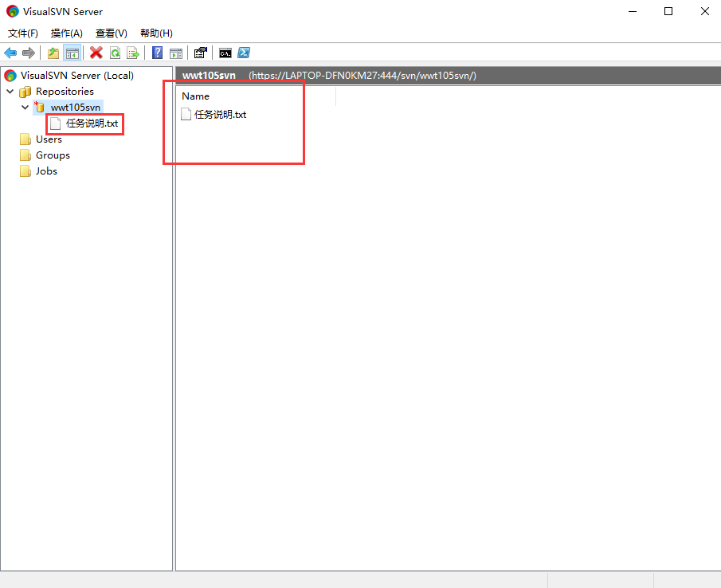Click the grey Forward arrow icon
This screenshot has height=588, width=721.
(28, 53)
